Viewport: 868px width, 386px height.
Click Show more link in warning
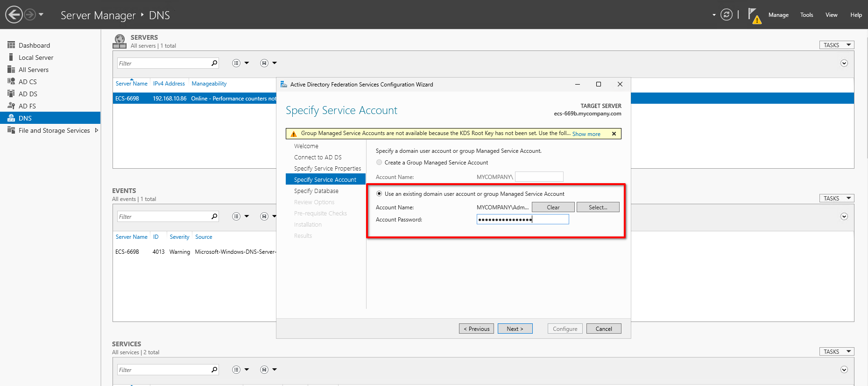(x=586, y=134)
